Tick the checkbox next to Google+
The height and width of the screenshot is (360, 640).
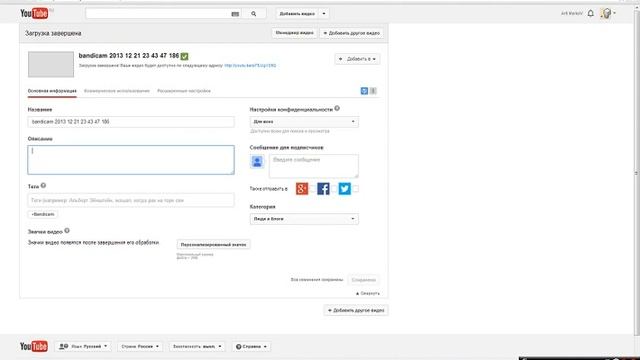pos(313,189)
